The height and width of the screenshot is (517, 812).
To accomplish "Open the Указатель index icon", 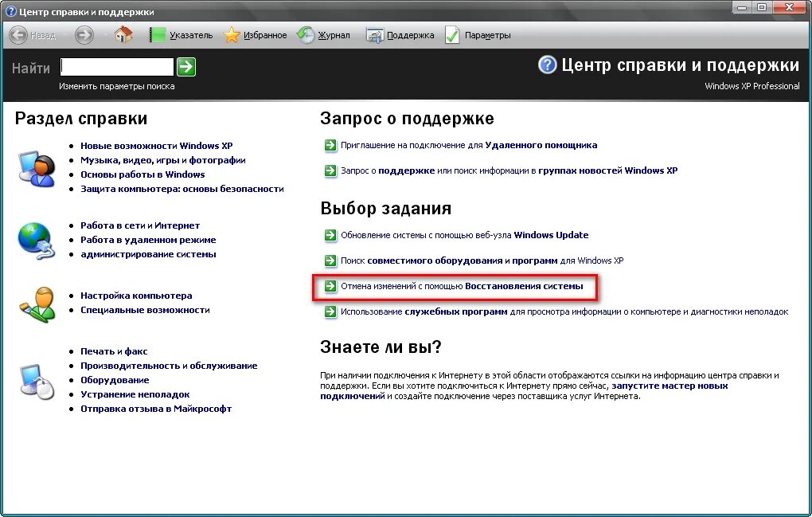I will tap(158, 35).
